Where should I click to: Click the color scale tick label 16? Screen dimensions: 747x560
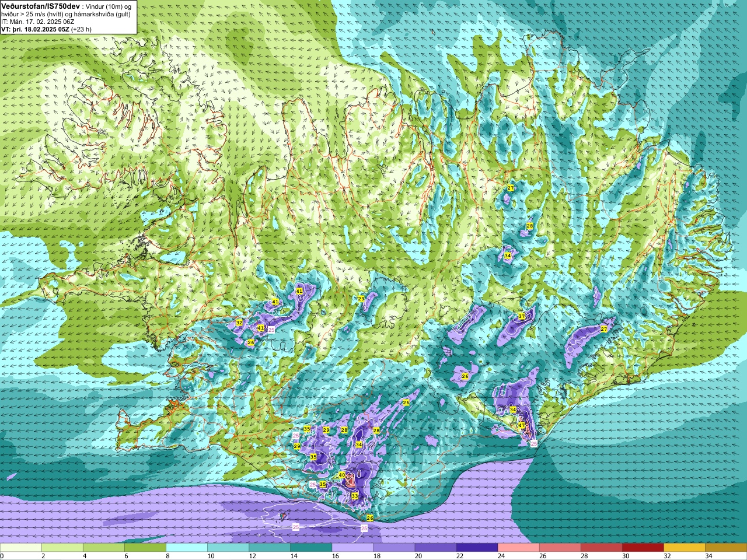click(x=335, y=556)
